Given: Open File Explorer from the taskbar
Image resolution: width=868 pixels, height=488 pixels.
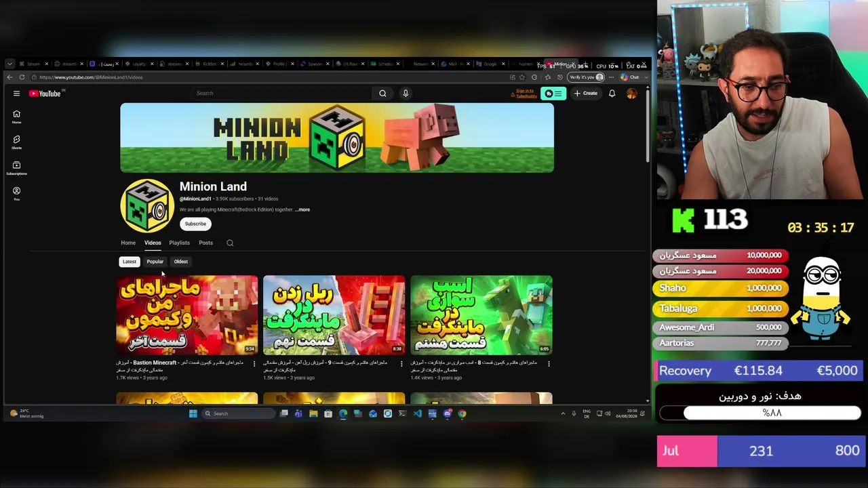Looking at the screenshot, I should click(x=313, y=413).
